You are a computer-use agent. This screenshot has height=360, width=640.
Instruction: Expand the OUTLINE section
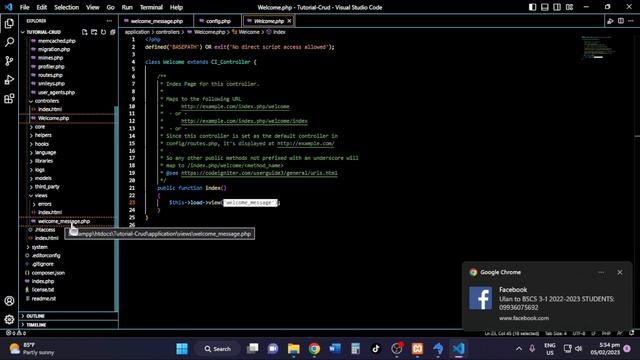(x=35, y=316)
